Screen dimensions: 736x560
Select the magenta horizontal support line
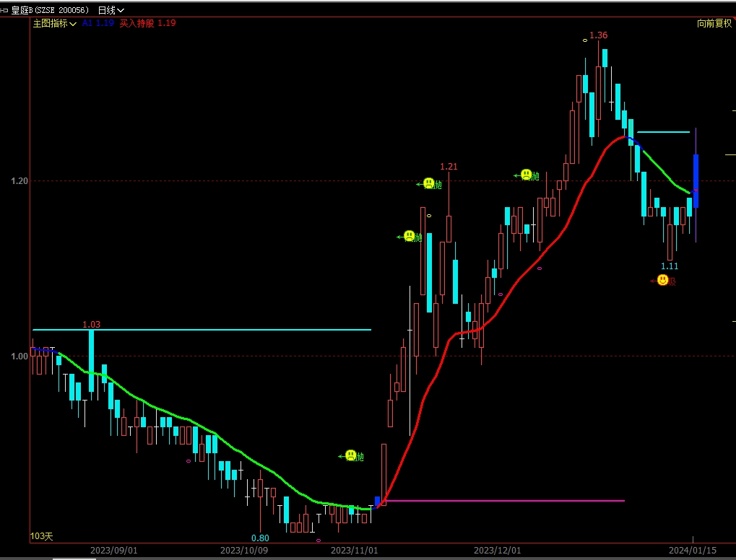[506, 500]
